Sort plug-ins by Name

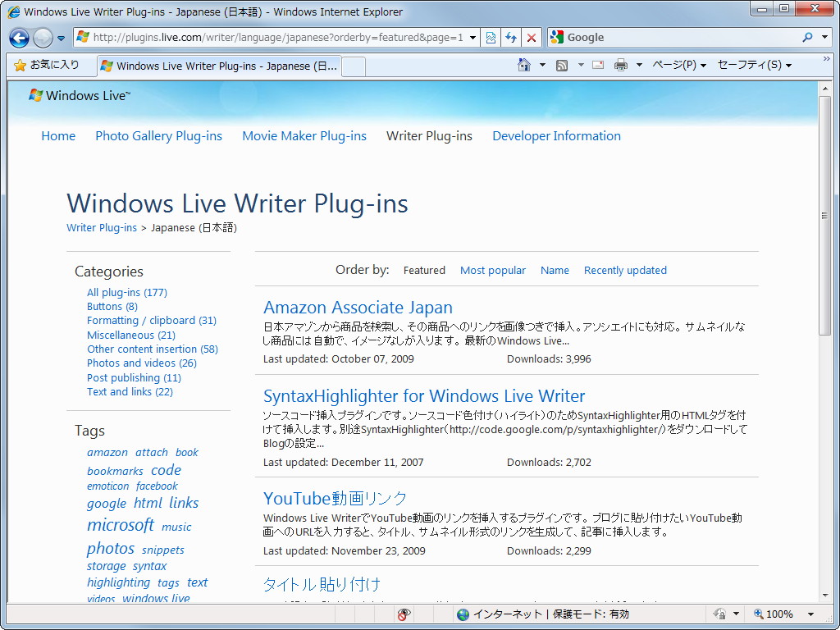point(555,271)
